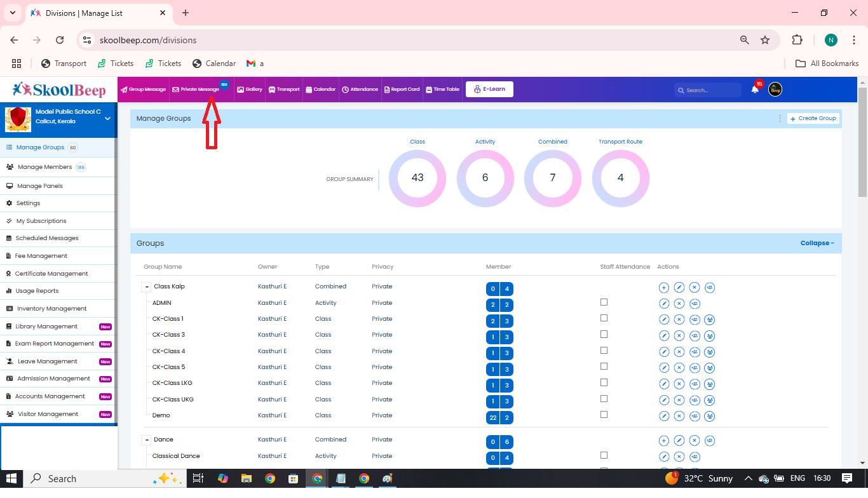The width and height of the screenshot is (868, 498).
Task: Open the Windows Start menu
Action: (11, 478)
